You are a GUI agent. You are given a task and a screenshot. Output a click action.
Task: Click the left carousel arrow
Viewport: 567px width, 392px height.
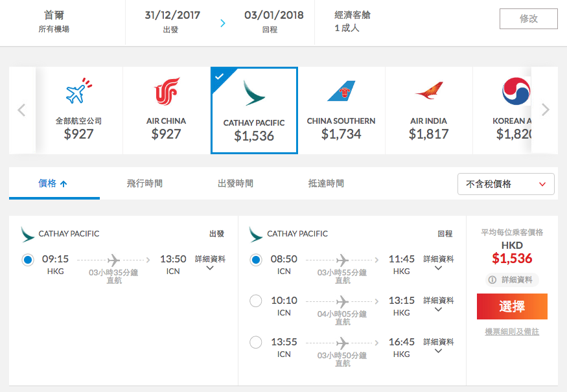(21, 110)
